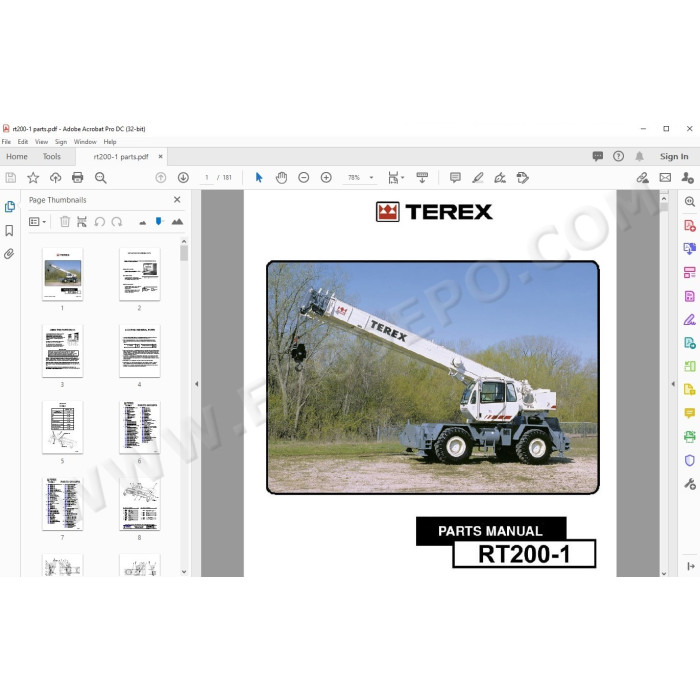Open the fit page options dropdown
This screenshot has height=700, width=700.
[x=396, y=178]
